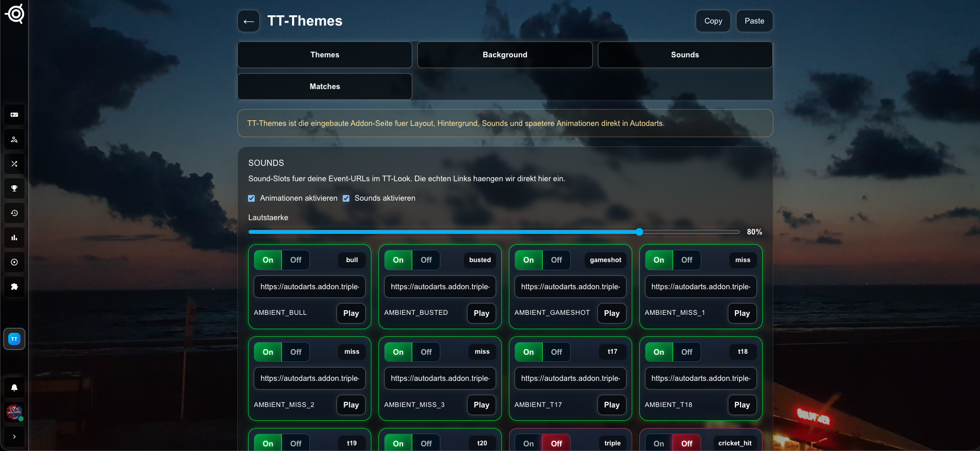980x451 pixels.
Task: Turn Off the busted sound
Action: (426, 260)
